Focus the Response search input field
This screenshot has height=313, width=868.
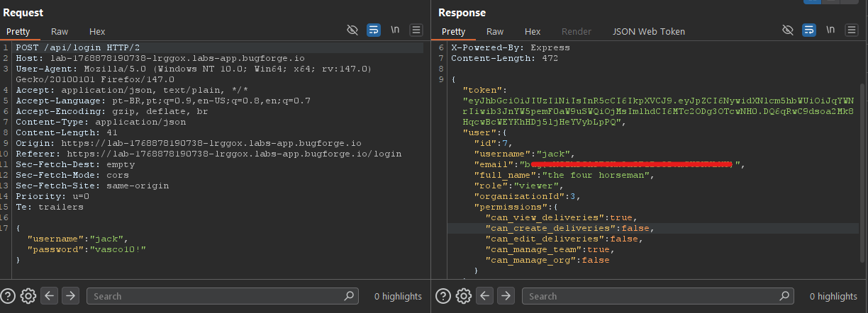click(657, 296)
